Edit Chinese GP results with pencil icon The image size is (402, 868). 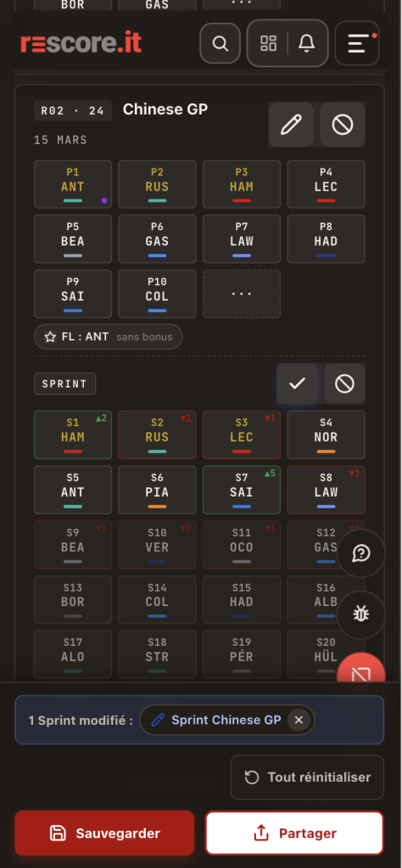291,125
